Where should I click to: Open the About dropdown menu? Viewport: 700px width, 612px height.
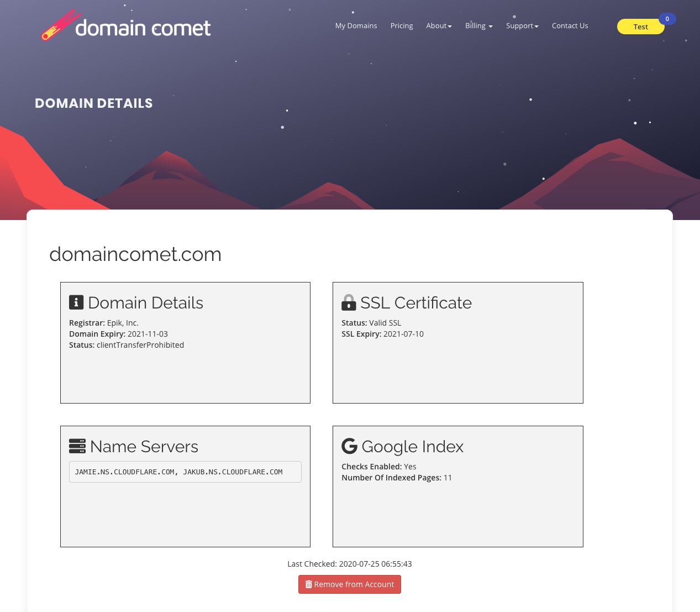[x=439, y=25]
